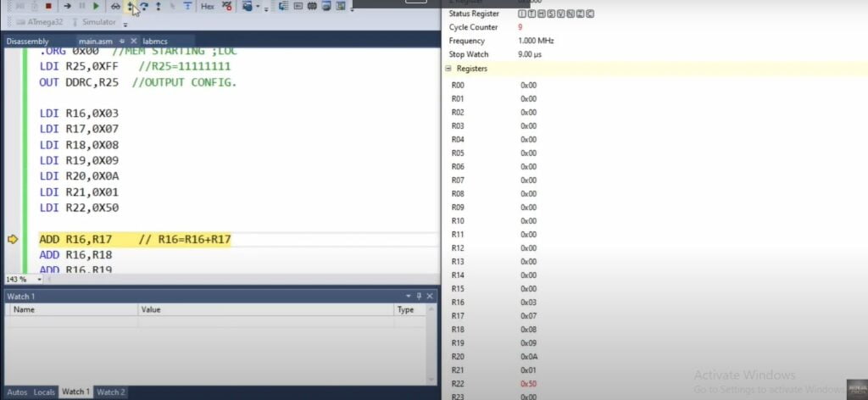
Task: Click the Stop Watch value
Action: point(531,55)
